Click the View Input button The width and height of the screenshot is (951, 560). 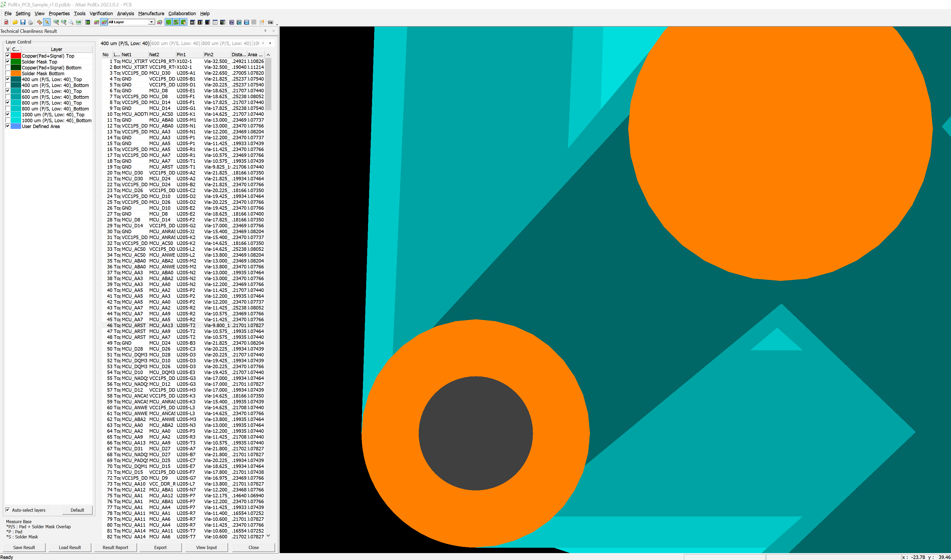pyautogui.click(x=206, y=547)
